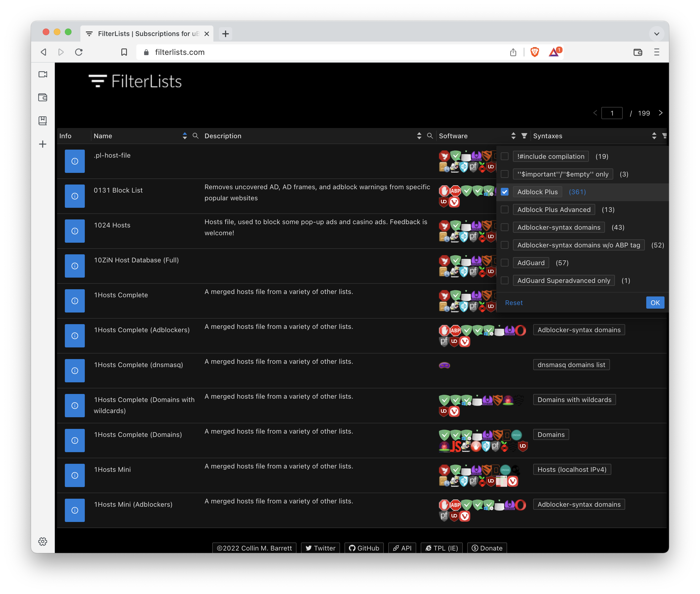Enable the AdGuard syntax checkbox
Image resolution: width=700 pixels, height=594 pixels.
pos(504,263)
